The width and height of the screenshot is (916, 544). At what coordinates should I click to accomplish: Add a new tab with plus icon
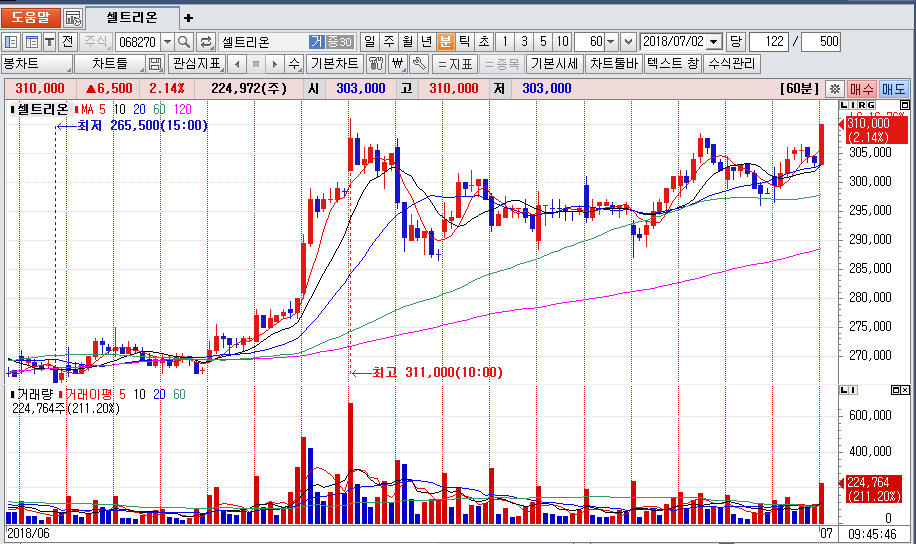189,18
